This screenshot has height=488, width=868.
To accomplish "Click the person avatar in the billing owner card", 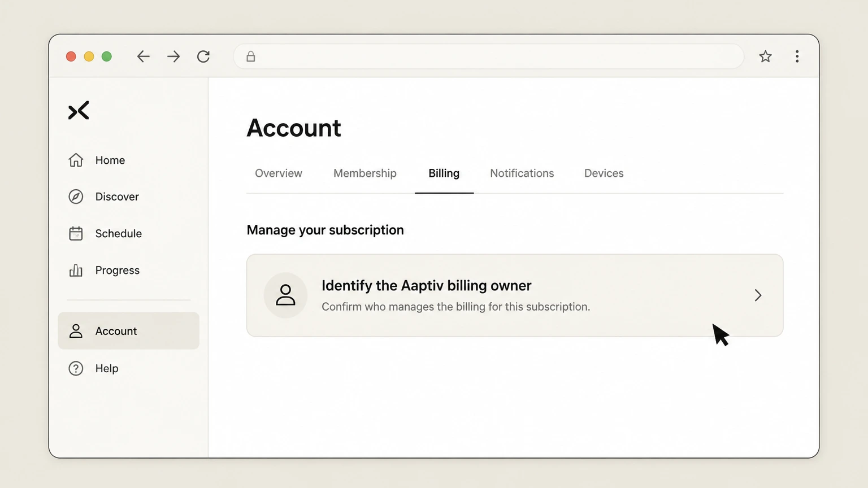I will pyautogui.click(x=285, y=295).
